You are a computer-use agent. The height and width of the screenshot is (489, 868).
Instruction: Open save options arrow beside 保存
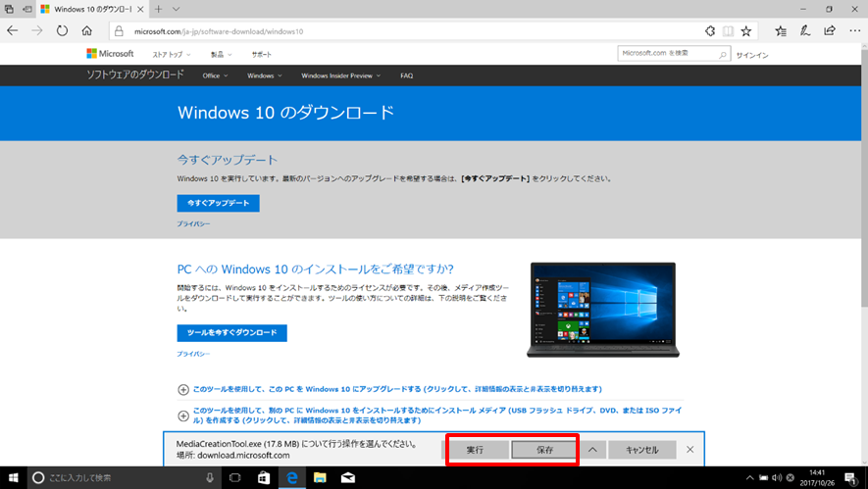(x=592, y=450)
